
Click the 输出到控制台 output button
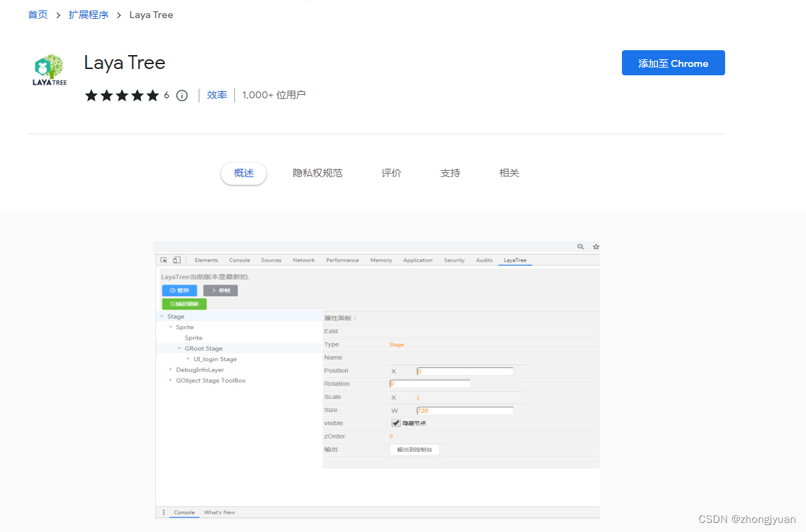pyautogui.click(x=414, y=449)
